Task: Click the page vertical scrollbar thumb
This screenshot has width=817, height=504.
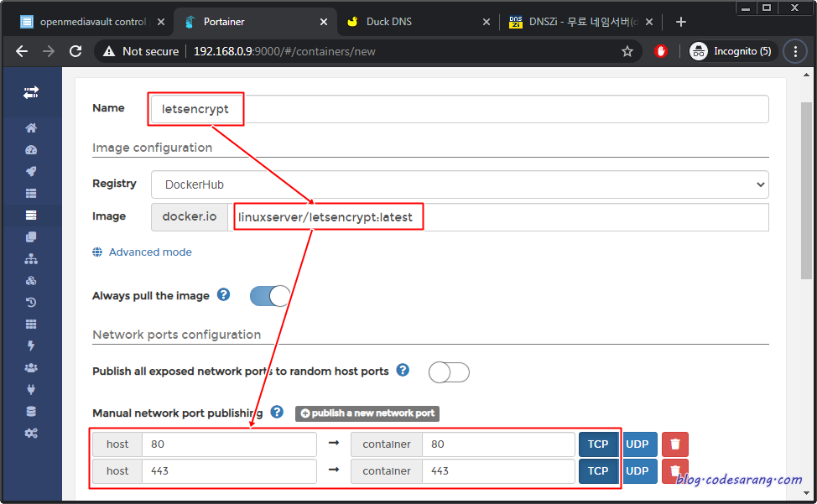Action: [x=806, y=190]
